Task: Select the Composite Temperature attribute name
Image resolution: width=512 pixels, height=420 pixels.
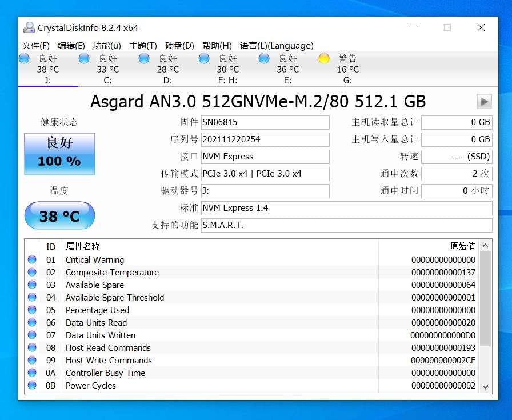Action: click(x=112, y=273)
